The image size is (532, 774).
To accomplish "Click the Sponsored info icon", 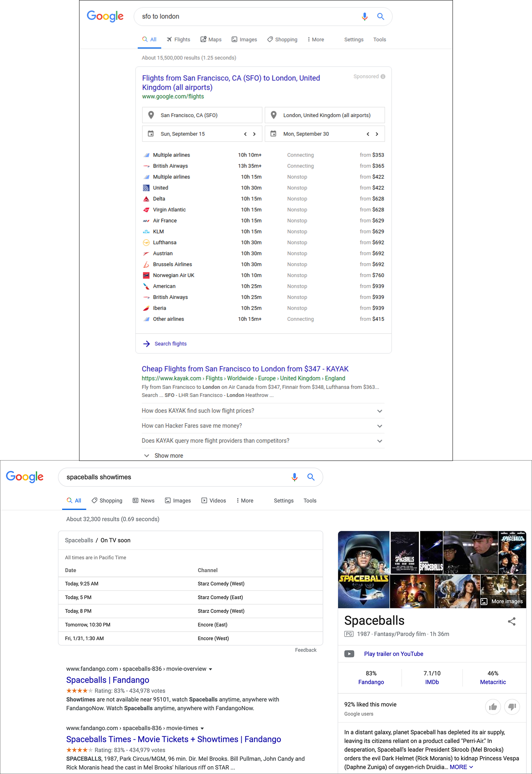I will click(382, 77).
